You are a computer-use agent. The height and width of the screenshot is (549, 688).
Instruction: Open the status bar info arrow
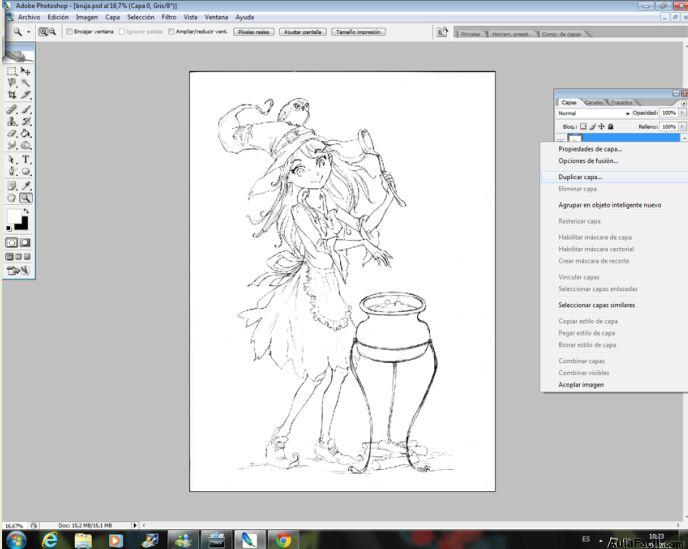(x=135, y=525)
